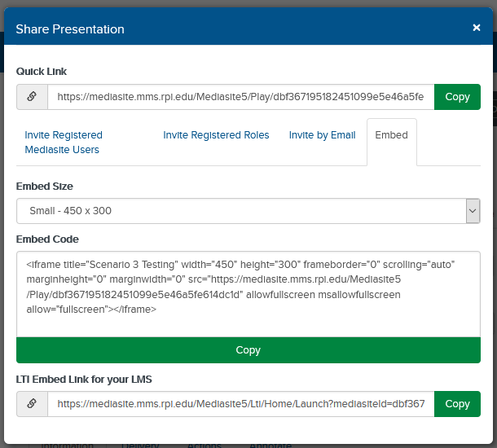This screenshot has width=497, height=448.
Task: Close the Share Presentation dialog
Action: pos(477,28)
